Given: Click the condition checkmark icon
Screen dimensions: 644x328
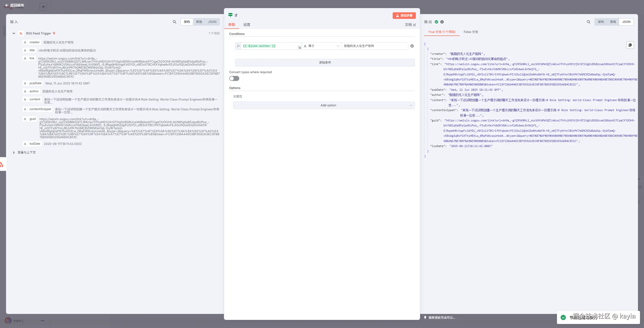Looking at the screenshot, I should (412, 46).
